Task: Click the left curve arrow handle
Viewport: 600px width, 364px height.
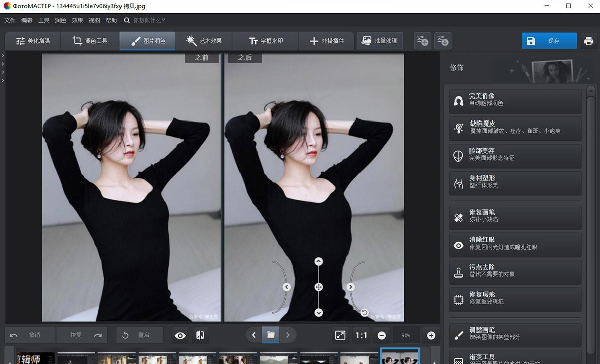Action: coord(286,287)
